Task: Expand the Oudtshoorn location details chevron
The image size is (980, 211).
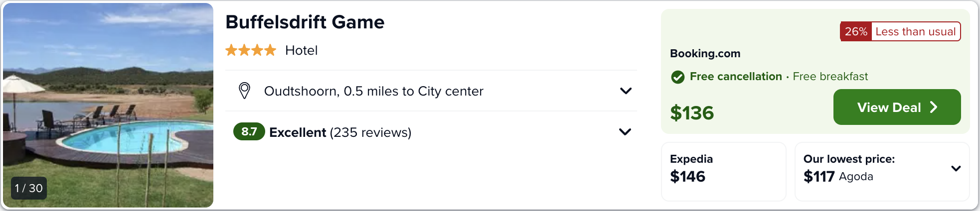Action: tap(626, 91)
